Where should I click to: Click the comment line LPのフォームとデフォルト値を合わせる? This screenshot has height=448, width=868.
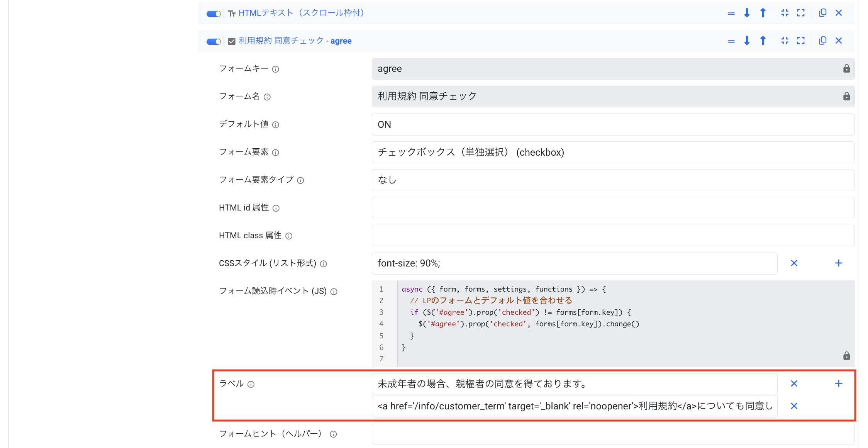tap(491, 300)
